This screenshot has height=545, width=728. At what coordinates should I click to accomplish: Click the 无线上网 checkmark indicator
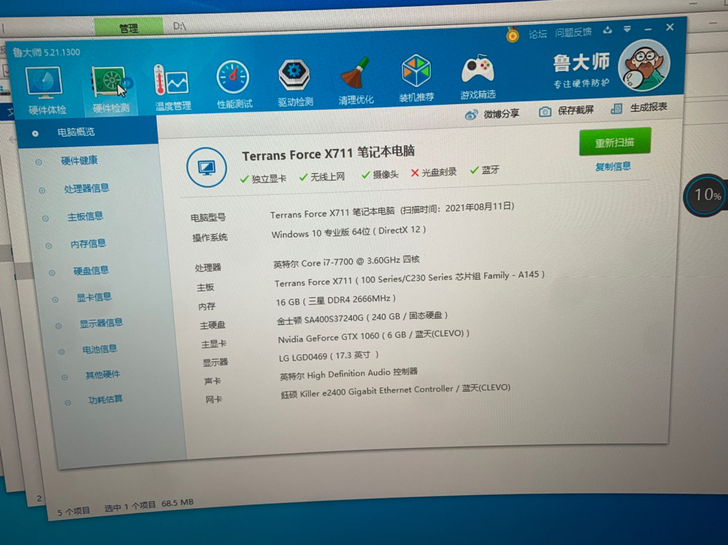point(322,176)
